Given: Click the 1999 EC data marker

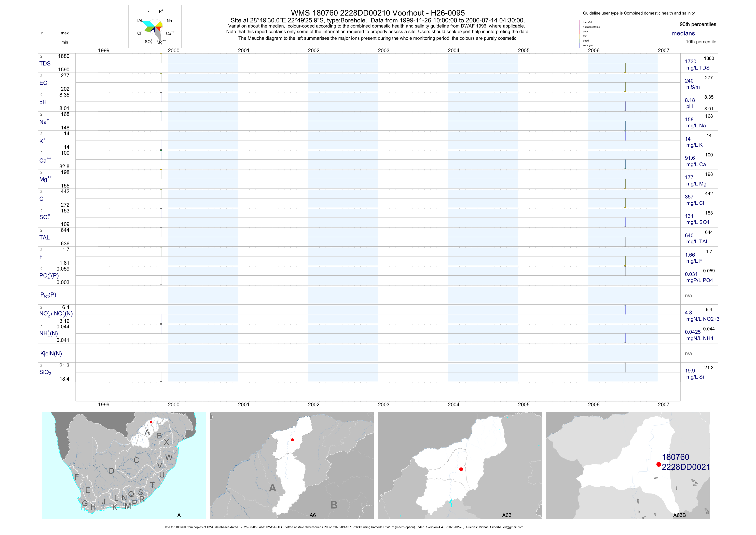Looking at the screenshot, I should [161, 78].
